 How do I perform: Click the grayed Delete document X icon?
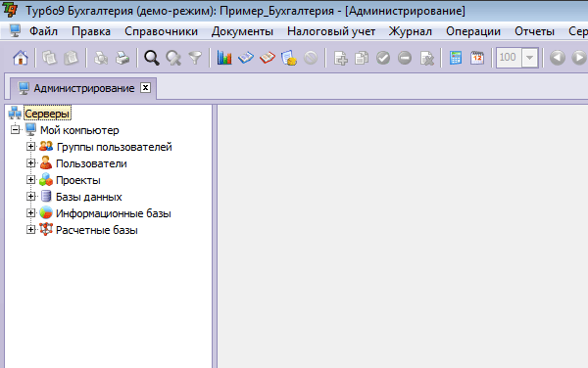click(x=426, y=58)
